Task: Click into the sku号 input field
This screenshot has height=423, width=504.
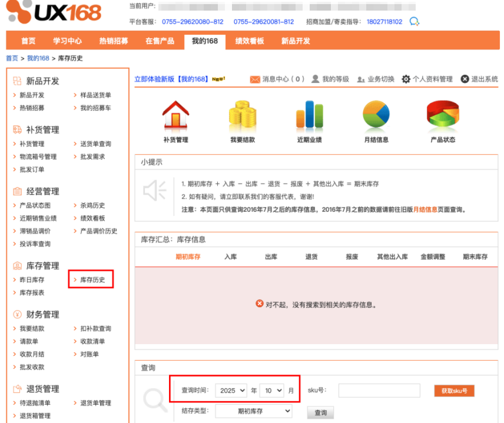Action: click(379, 391)
